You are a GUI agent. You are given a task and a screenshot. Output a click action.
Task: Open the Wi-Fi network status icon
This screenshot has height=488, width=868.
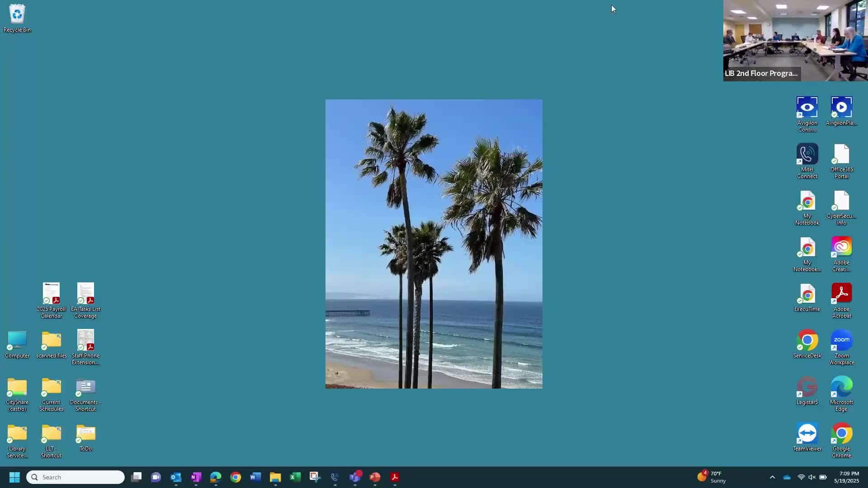[801, 477]
